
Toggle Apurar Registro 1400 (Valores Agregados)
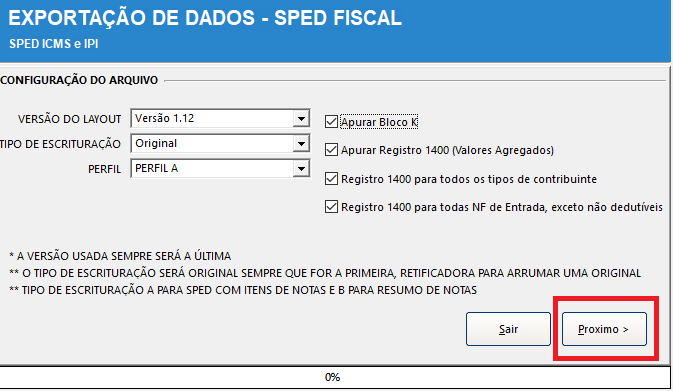(x=331, y=150)
